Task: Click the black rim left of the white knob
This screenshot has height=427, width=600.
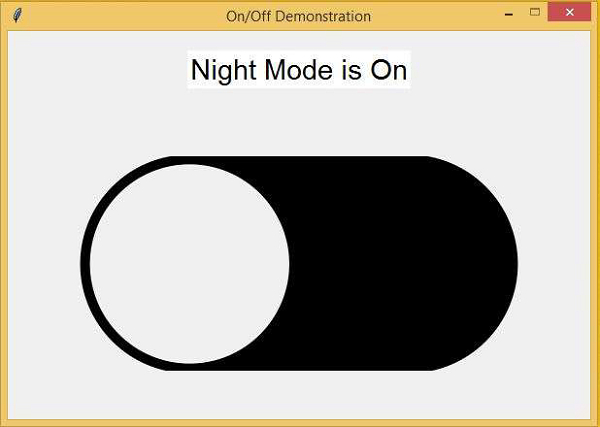Action: 85,264
